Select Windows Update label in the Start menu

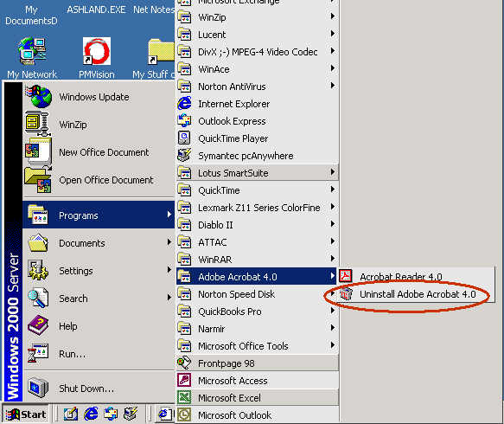point(94,97)
